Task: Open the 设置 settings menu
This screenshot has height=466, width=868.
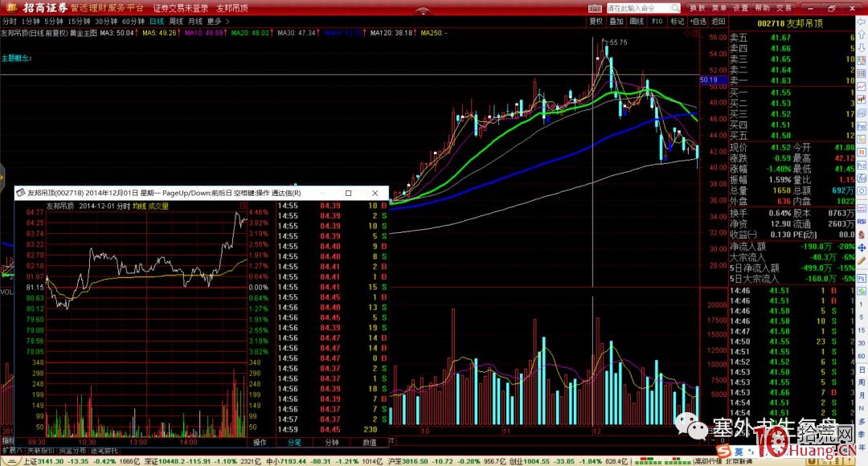Action: point(741,8)
